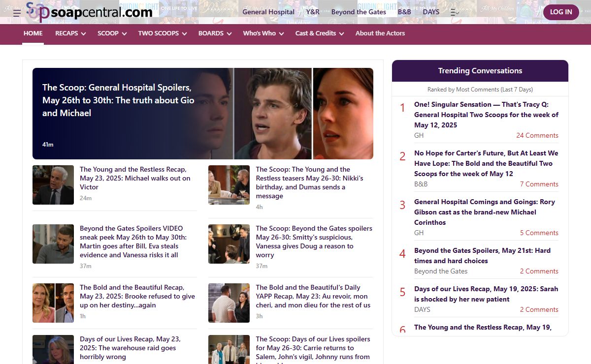Open One! Singular Sensation Tracy Q article
591x364 pixels.
tap(486, 115)
